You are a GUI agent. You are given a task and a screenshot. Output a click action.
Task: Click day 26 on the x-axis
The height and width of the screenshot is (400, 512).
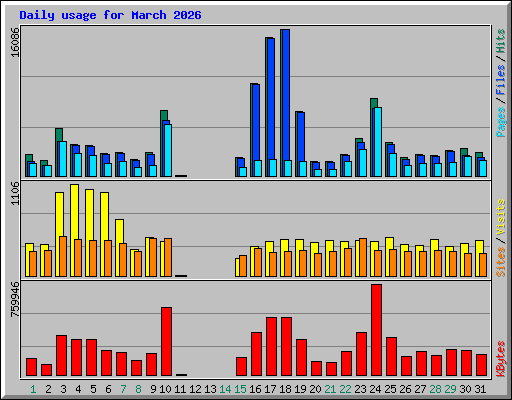click(x=405, y=389)
